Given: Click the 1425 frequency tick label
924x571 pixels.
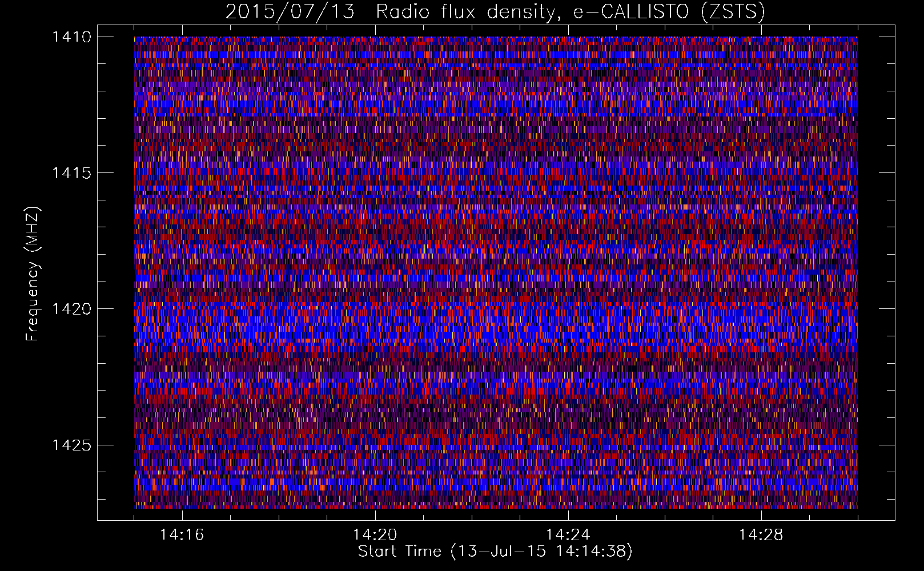Looking at the screenshot, I should [71, 445].
